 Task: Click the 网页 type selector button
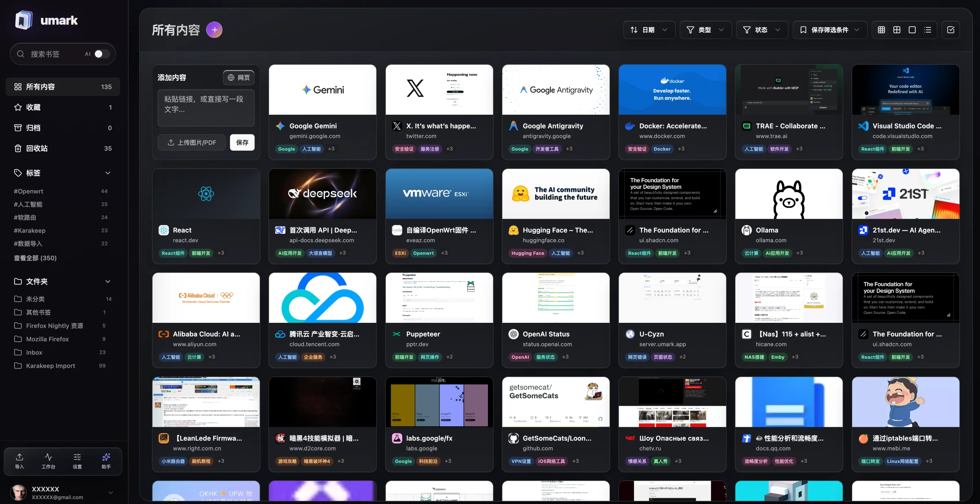pyautogui.click(x=239, y=78)
